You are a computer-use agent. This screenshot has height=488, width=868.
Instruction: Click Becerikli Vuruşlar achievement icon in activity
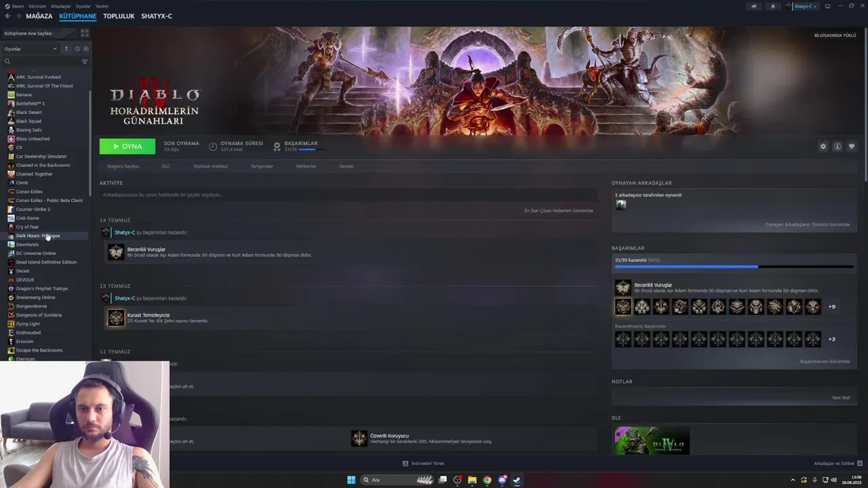pyautogui.click(x=116, y=252)
